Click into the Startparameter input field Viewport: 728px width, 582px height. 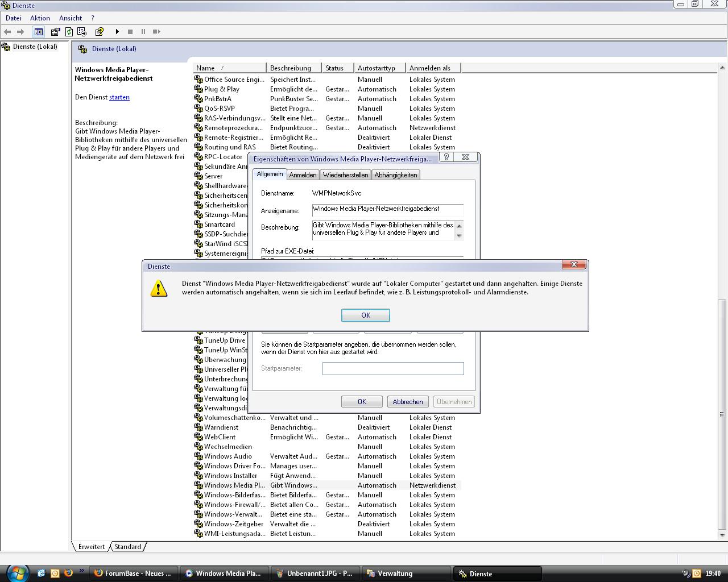pyautogui.click(x=393, y=368)
